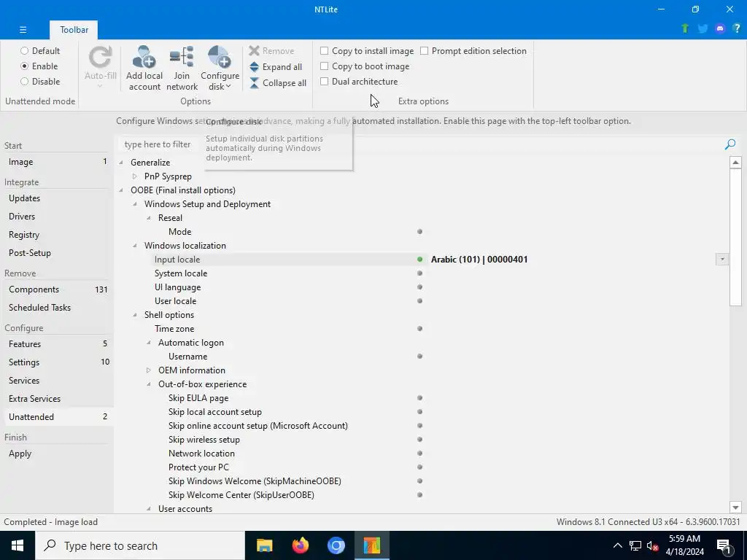Select the Enable unattended mode radio

point(24,66)
